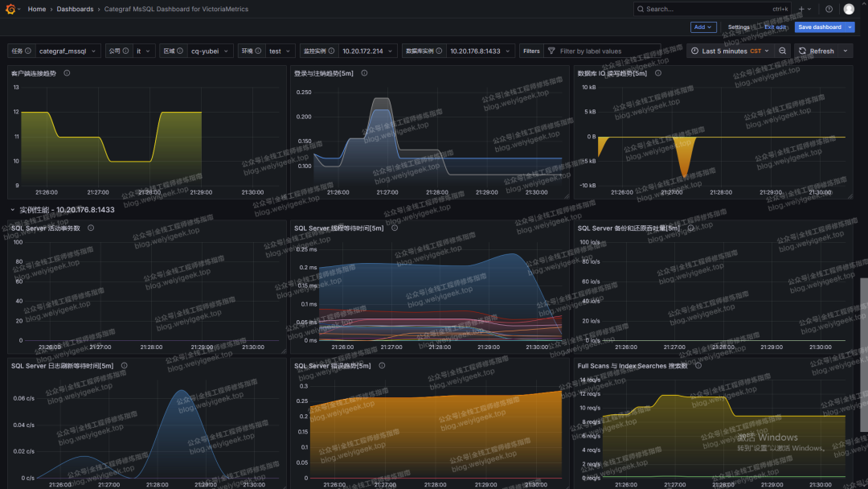Click 客户端连接趋势 panel title
Viewport: 868px width, 489px height.
coord(34,73)
